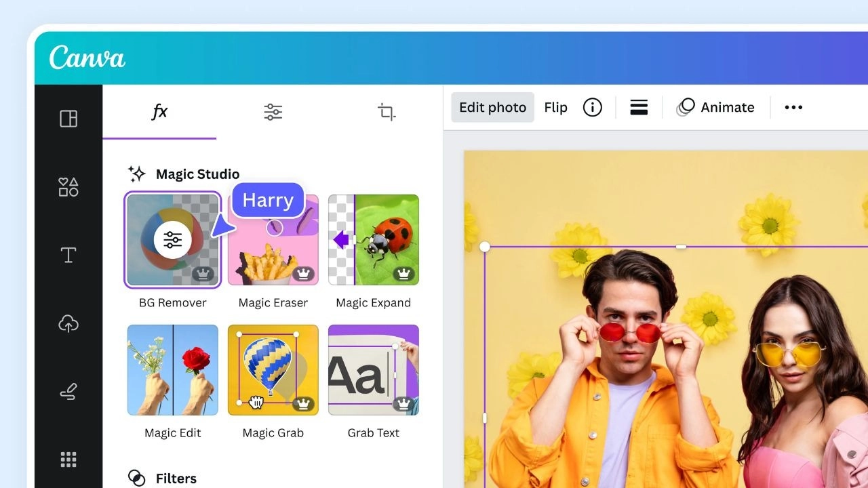868x488 pixels.
Task: Click the Filters heading text
Action: pyautogui.click(x=176, y=479)
